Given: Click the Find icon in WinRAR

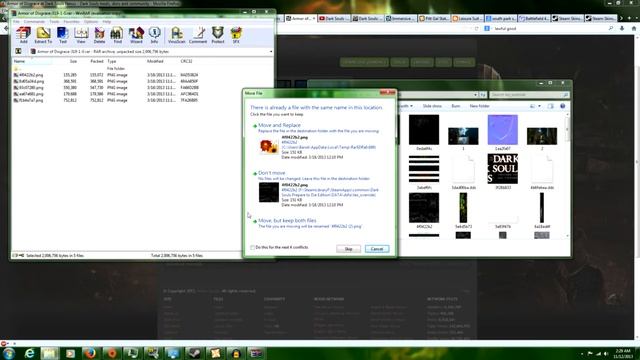Looking at the screenshot, I should (x=118, y=35).
